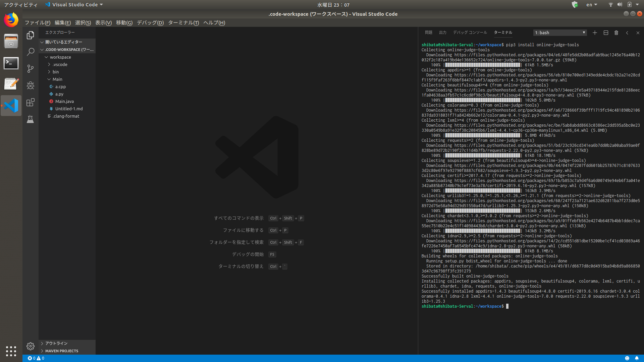Screen dimensions: 644x362
Task: Open the Source Control view
Action: [x=31, y=69]
